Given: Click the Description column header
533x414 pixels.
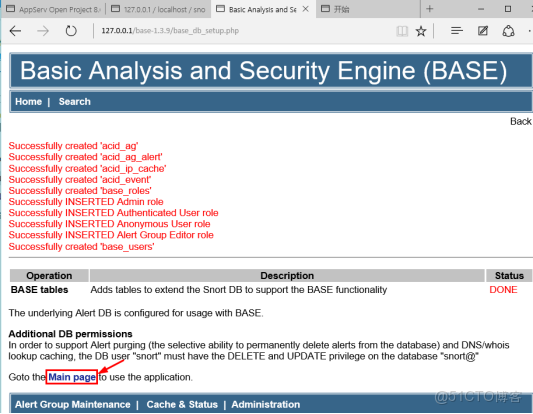Looking at the screenshot, I should [287, 276].
